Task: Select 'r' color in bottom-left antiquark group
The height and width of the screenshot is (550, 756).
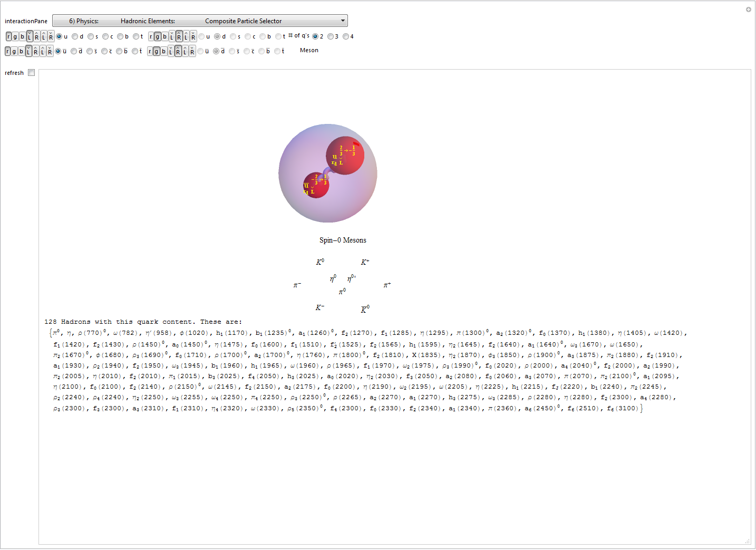Action: [8, 51]
